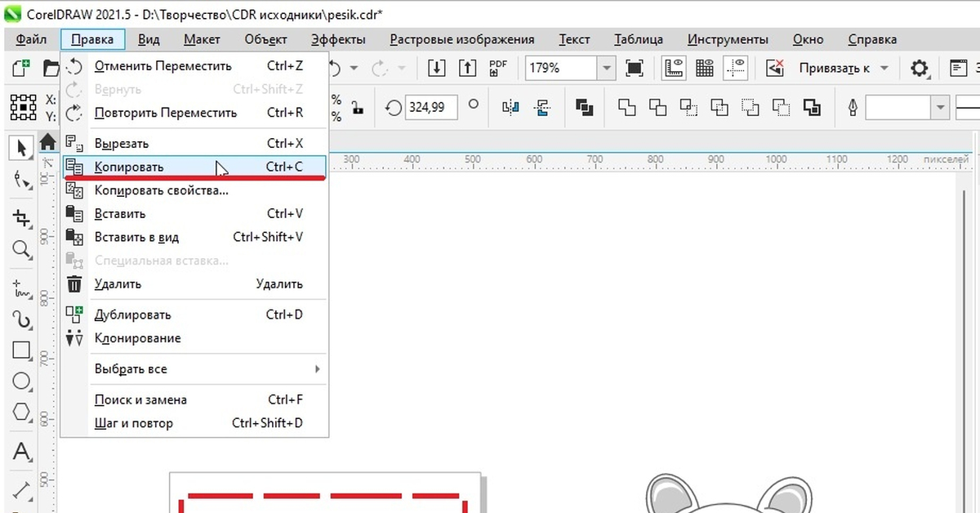This screenshot has height=513, width=980.
Task: Select the Pick tool in the toolbox
Action: click(x=20, y=148)
